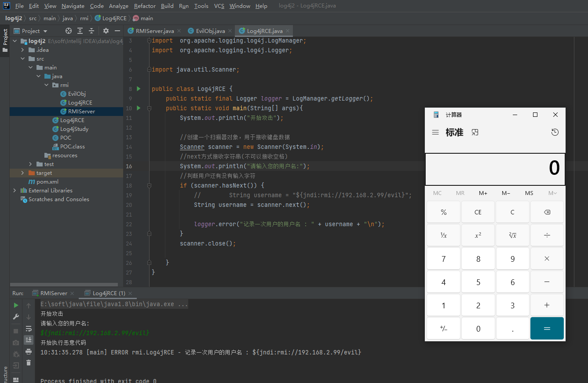
Task: Toggle the Structure side tool window tab
Action: click(x=5, y=376)
